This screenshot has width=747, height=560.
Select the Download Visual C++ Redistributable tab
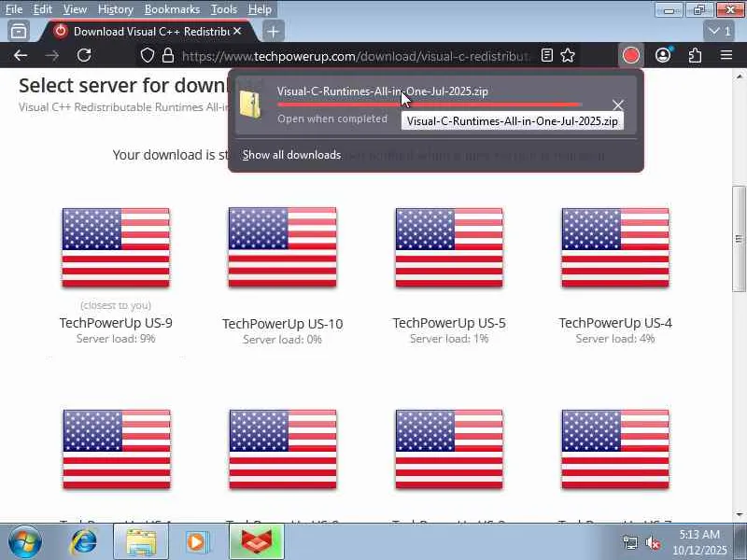[x=148, y=32]
